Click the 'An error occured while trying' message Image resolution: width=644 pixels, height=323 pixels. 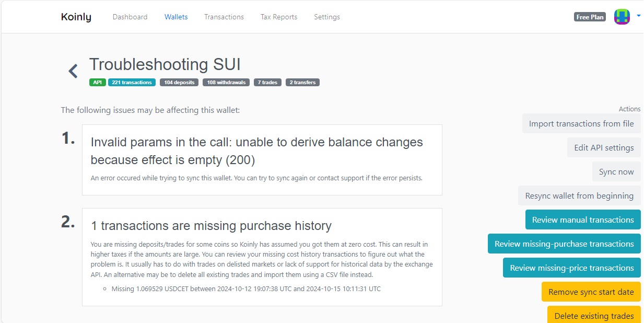(256, 178)
